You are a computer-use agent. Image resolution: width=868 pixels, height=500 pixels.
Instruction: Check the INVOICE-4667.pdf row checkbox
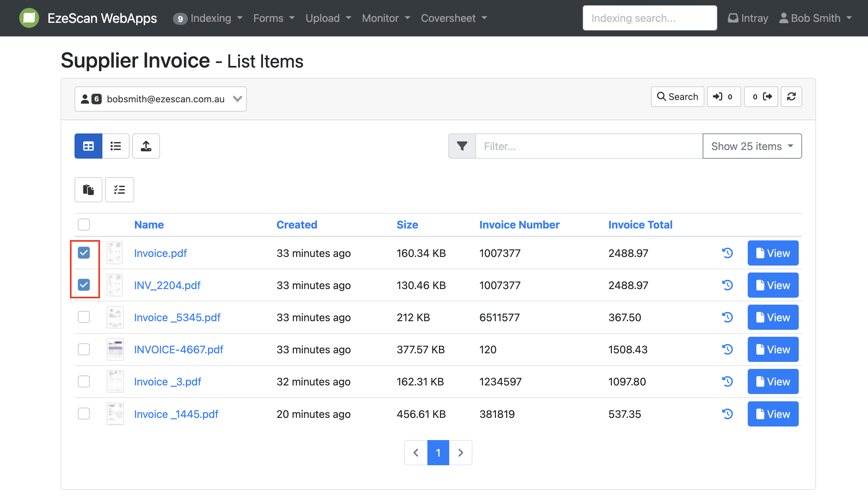pyautogui.click(x=84, y=349)
